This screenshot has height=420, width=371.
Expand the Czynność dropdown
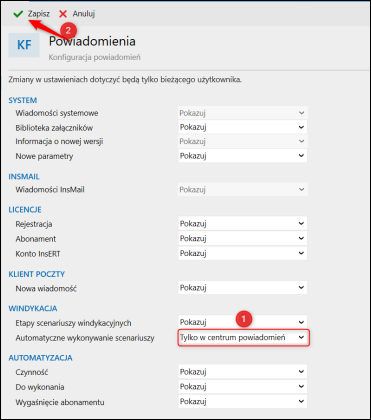[243, 371]
